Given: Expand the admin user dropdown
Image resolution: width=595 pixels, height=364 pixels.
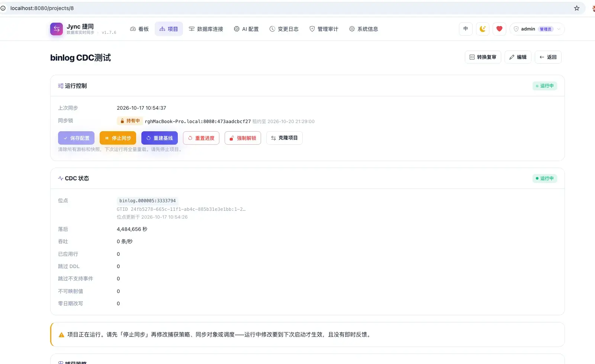Looking at the screenshot, I should tap(537, 29).
